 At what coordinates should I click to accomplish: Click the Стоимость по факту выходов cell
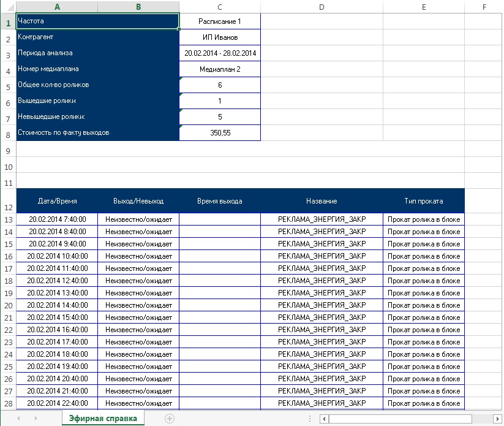point(98,132)
